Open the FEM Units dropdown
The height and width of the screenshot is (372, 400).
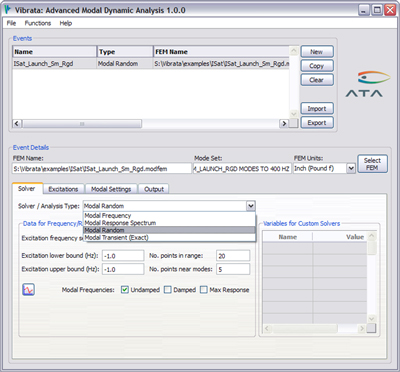point(351,168)
